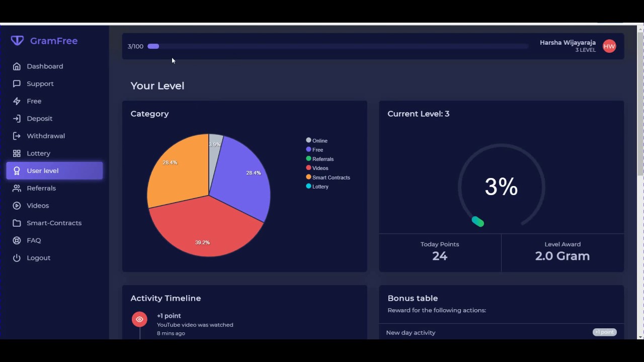
Task: Toggle the Referrals legend entry
Action: pos(320,159)
